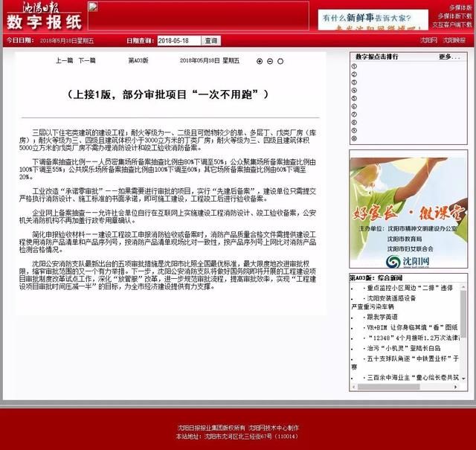Open article VR+BIM 让你身临其境"看"图纸
The width and height of the screenshot is (476, 450).
coord(412,327)
